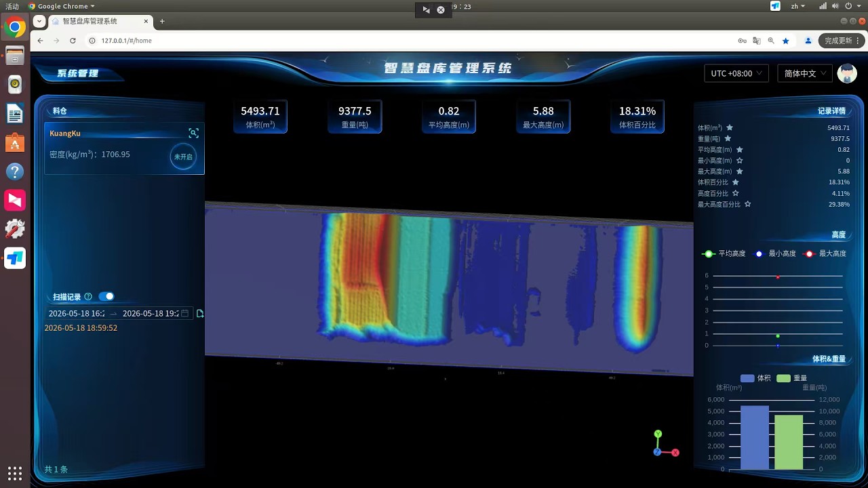This screenshot has height=488, width=868.
Task: Open the scan record help question-mark icon
Action: point(88,297)
